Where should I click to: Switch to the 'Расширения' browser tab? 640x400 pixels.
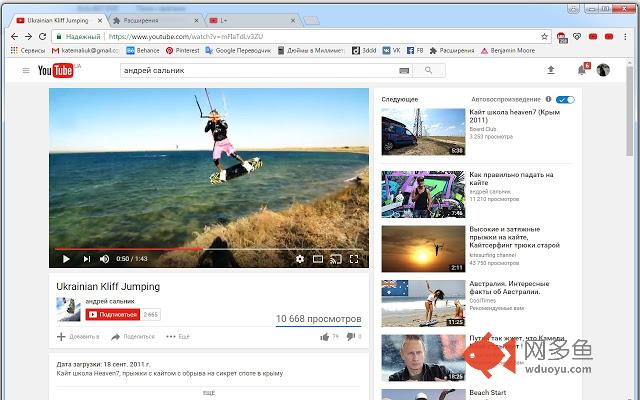click(150, 20)
